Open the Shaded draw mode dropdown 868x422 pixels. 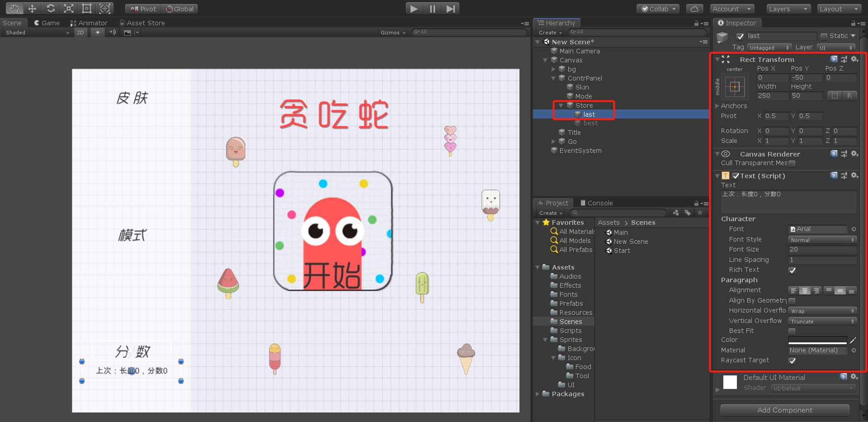pyautogui.click(x=37, y=33)
